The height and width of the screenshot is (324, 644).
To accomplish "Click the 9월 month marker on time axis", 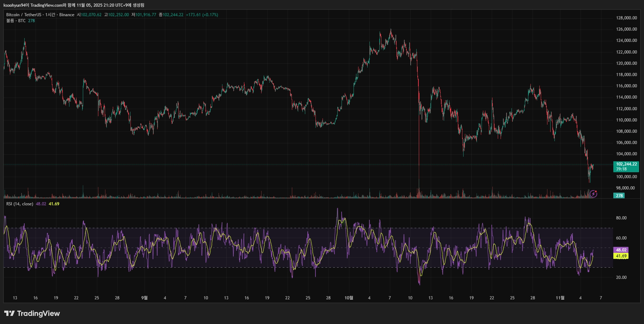I will 145,298.
